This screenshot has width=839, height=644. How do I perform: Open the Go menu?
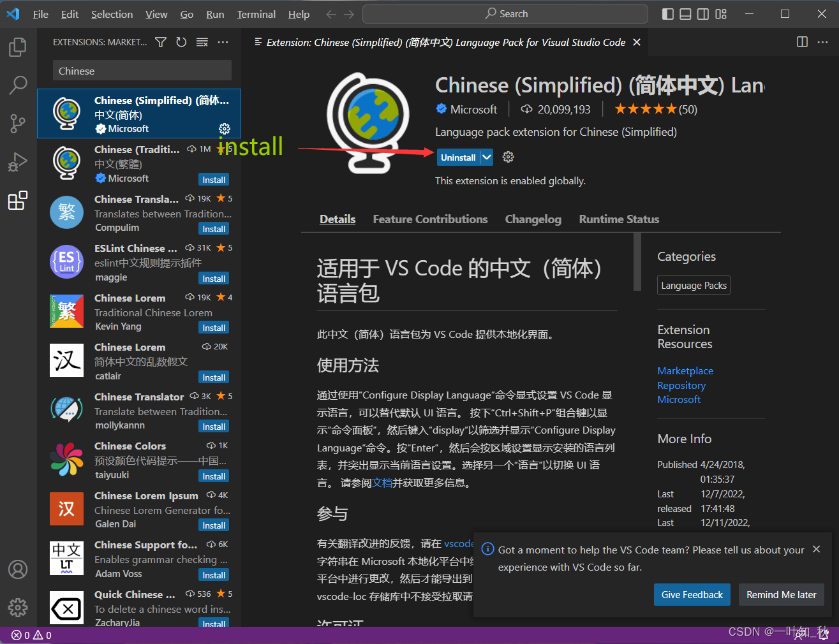coord(187,14)
